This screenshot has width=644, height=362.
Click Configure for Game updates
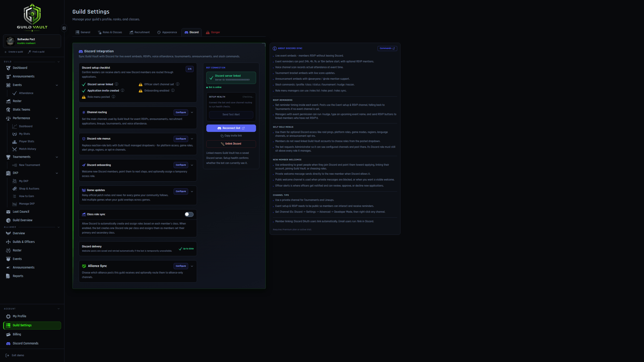click(181, 191)
